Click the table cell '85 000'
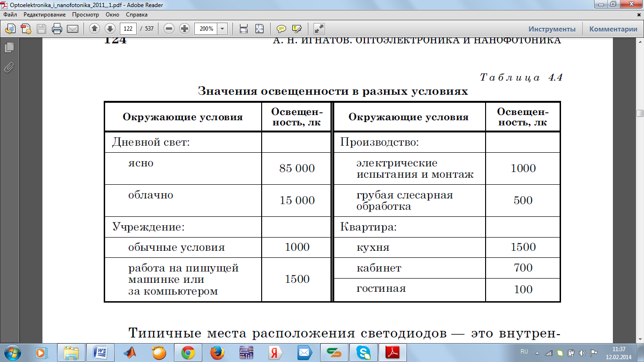This screenshot has height=362, width=644. click(297, 168)
